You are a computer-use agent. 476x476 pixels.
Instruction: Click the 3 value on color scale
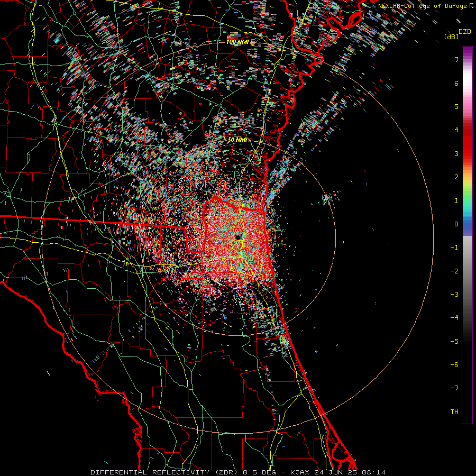pos(456,153)
